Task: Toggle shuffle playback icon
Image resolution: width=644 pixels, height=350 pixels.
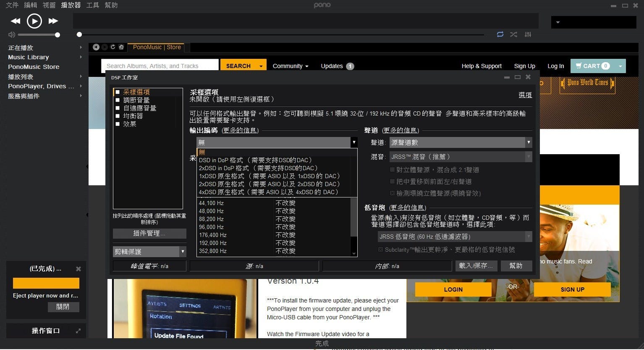Action: pyautogui.click(x=513, y=34)
